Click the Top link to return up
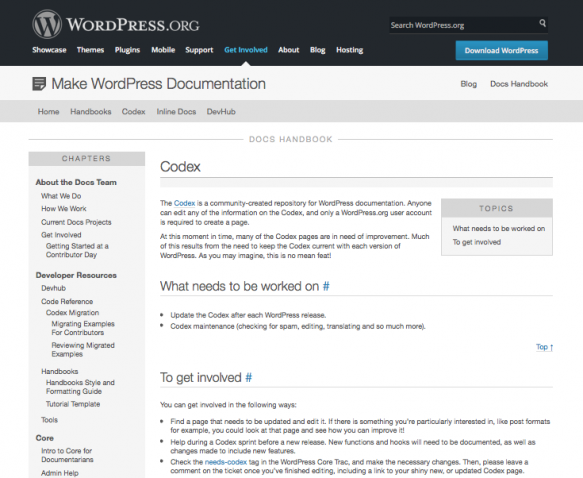Screen dimensions: 583x478 (x=544, y=347)
